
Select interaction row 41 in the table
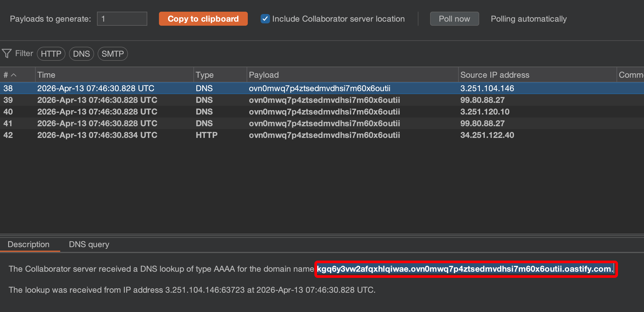click(x=205, y=123)
